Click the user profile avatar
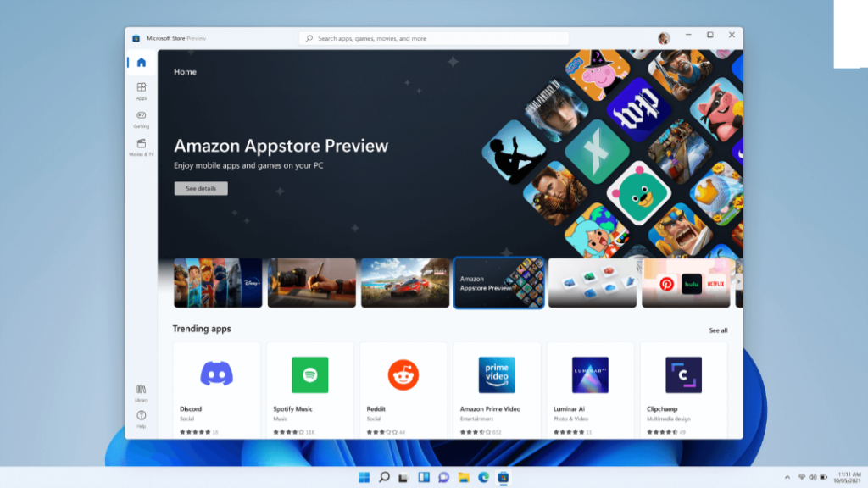This screenshot has height=488, width=868. [664, 38]
